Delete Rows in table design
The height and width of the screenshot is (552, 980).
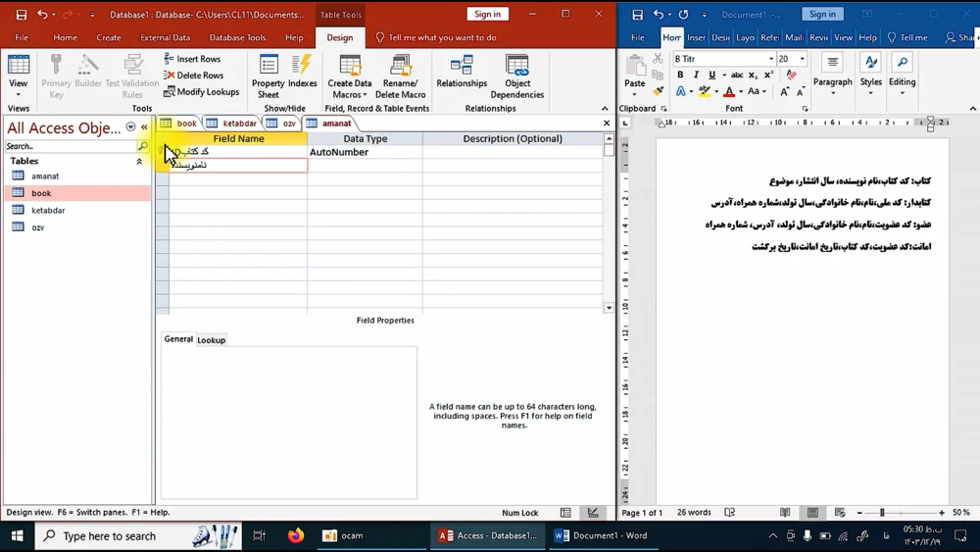(194, 75)
